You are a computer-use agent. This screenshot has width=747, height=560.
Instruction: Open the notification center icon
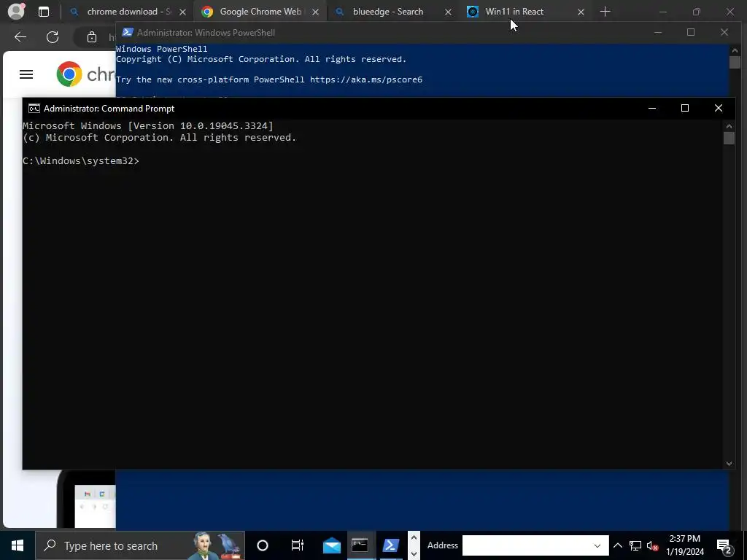(724, 545)
